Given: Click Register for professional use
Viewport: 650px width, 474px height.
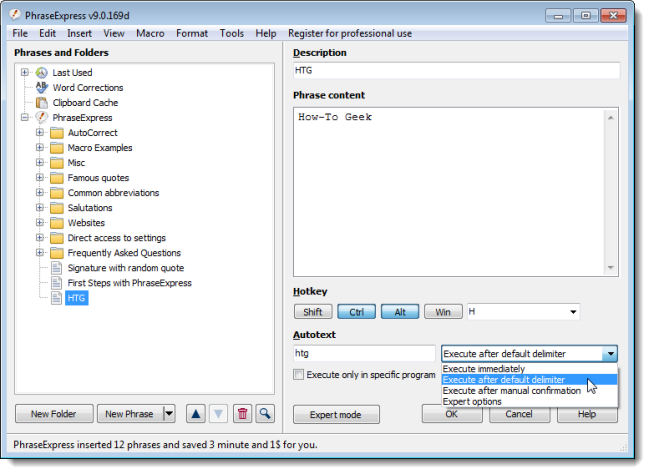Looking at the screenshot, I should tap(350, 34).
